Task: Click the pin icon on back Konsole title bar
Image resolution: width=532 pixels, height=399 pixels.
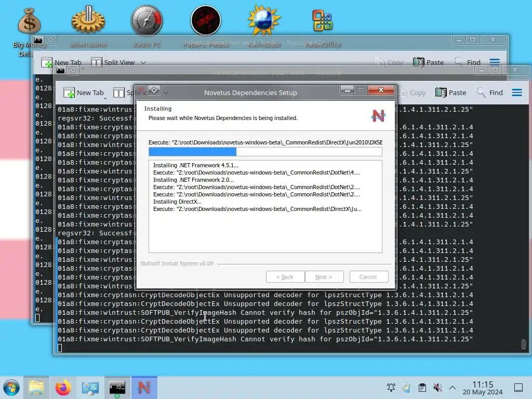Action: pyautogui.click(x=50, y=39)
